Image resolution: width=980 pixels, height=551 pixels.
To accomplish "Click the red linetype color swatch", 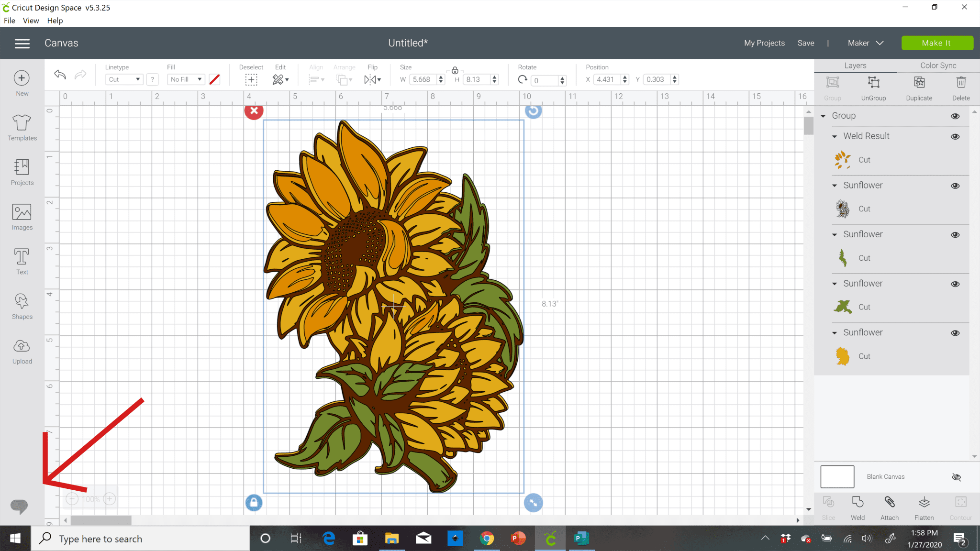I will pyautogui.click(x=214, y=79).
